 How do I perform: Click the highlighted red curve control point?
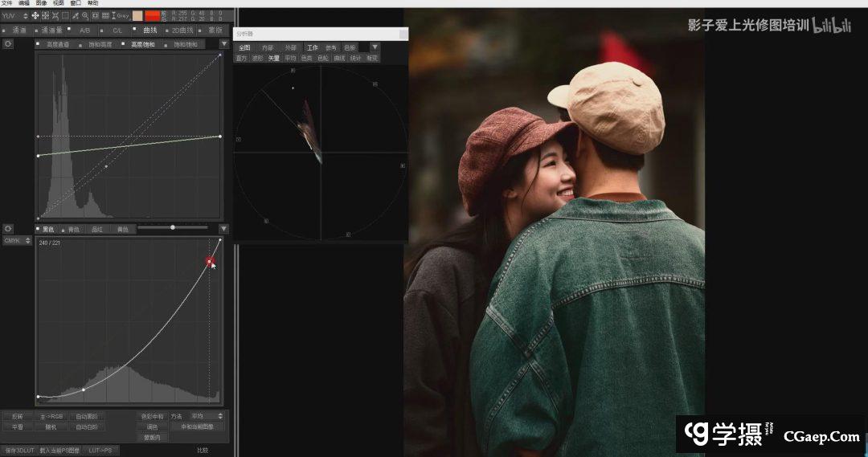pos(209,261)
